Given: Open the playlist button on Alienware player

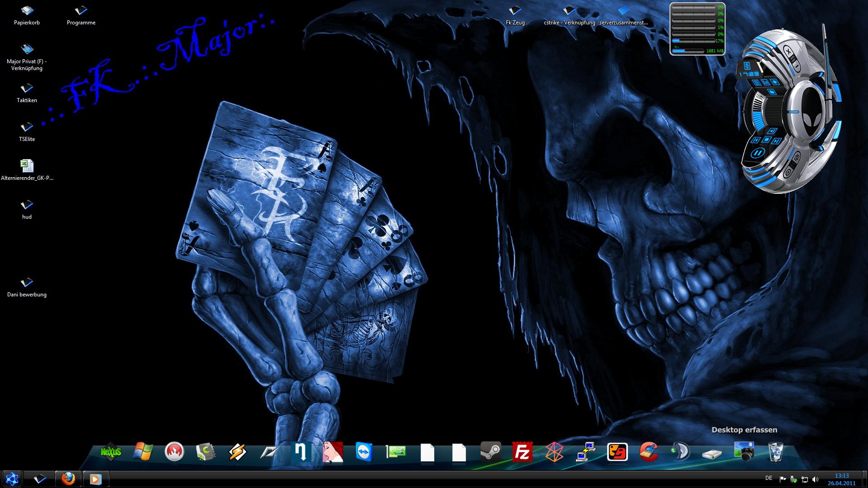Looking at the screenshot, I should point(756,83).
